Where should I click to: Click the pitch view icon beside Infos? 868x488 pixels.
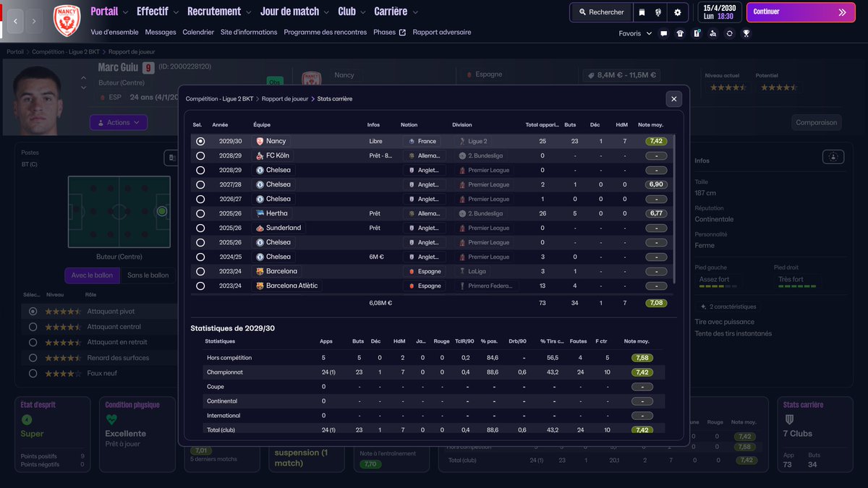click(833, 157)
